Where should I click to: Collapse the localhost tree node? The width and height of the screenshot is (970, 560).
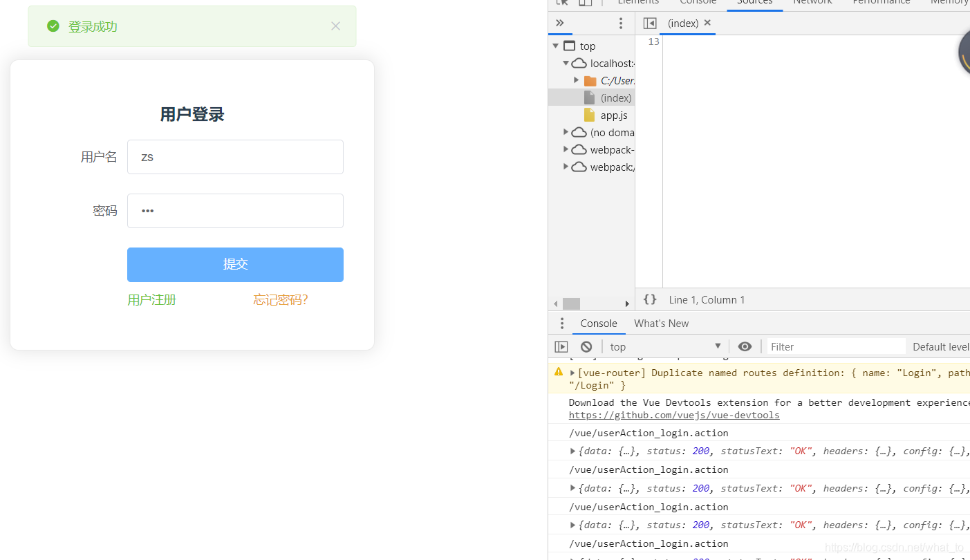[566, 63]
